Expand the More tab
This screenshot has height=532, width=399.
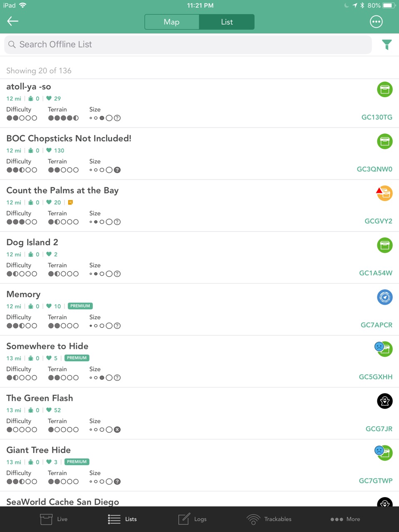[345, 519]
